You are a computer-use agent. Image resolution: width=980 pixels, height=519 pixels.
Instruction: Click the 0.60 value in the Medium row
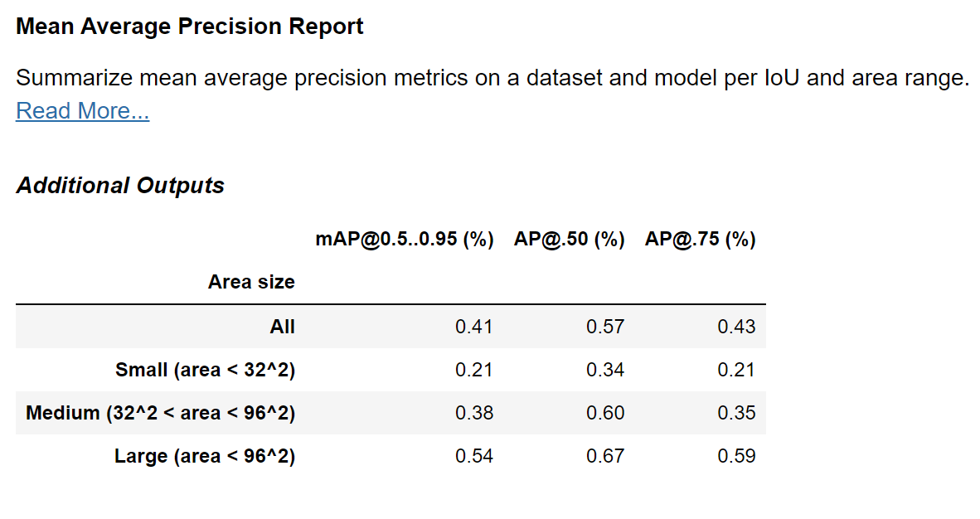(605, 413)
